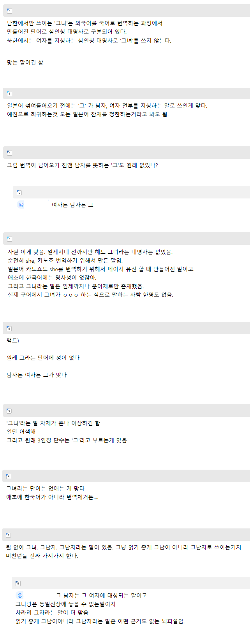Click the level icon above the '뭘 없어 그녀, 그남자' comment
Screen dimensions: 250x644
(8, 535)
